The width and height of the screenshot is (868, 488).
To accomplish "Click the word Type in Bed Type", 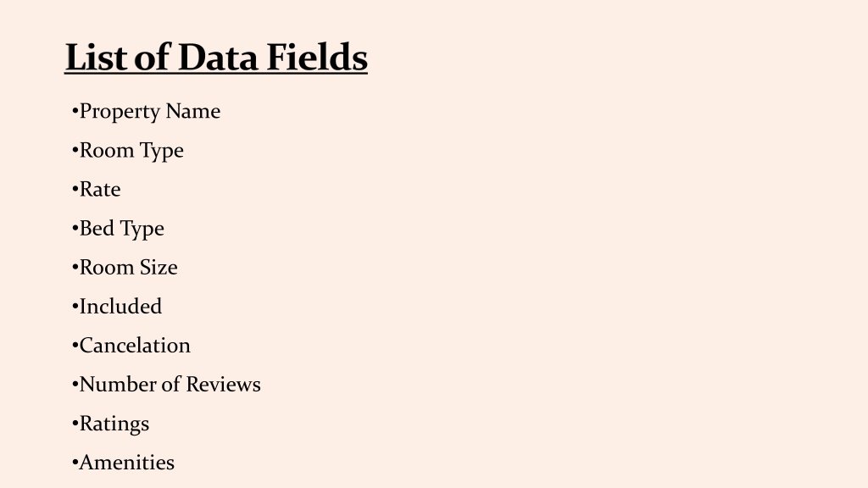I will click(142, 230).
